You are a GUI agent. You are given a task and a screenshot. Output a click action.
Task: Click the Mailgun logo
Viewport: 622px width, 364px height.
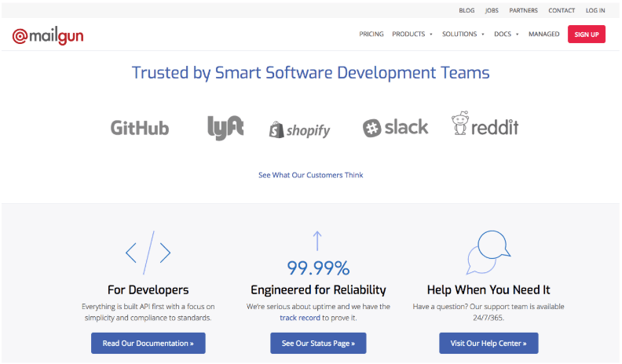tap(48, 35)
